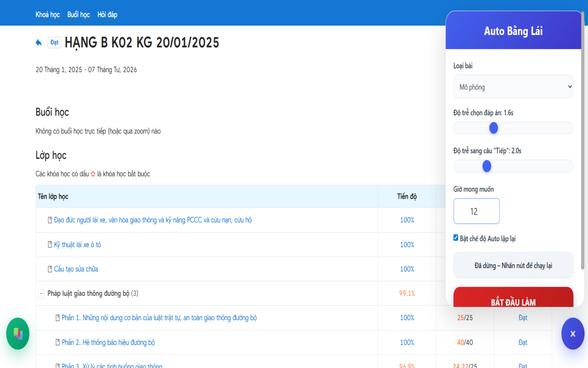The height and width of the screenshot is (368, 588).
Task: Open the Hỏi đáp menu item
Action: (107, 15)
